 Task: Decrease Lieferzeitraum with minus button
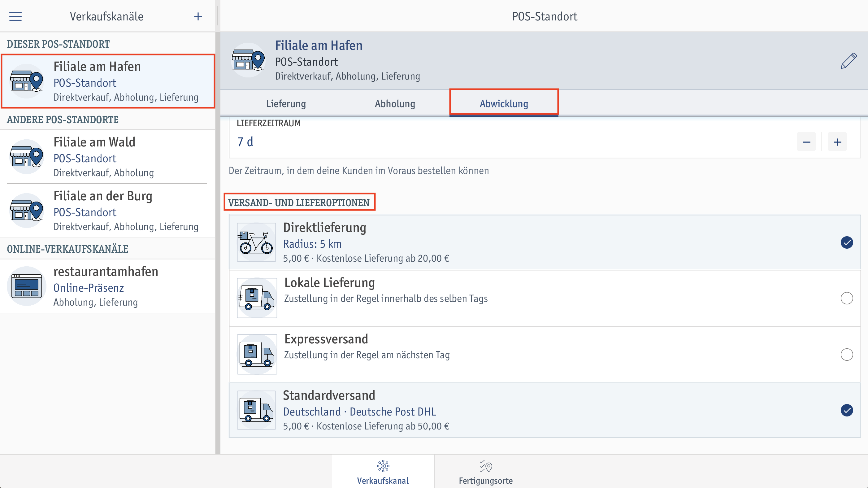pos(806,142)
